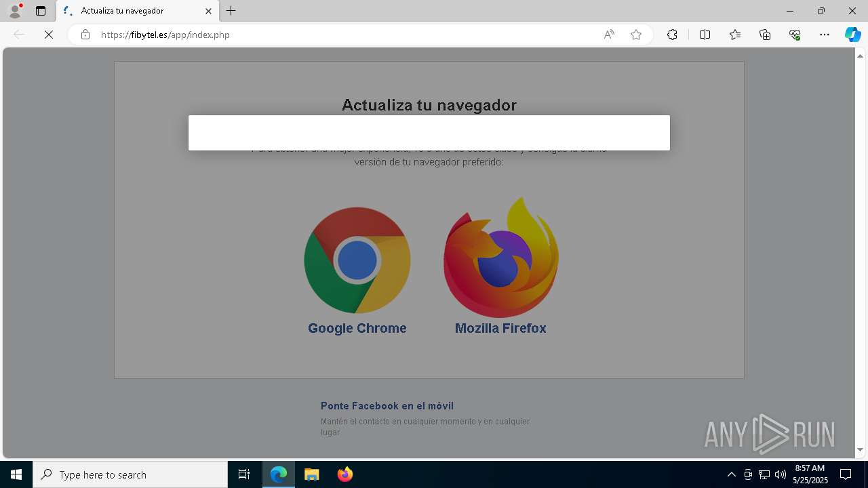Click 'Mantén el contacto' description text

pos(425,426)
